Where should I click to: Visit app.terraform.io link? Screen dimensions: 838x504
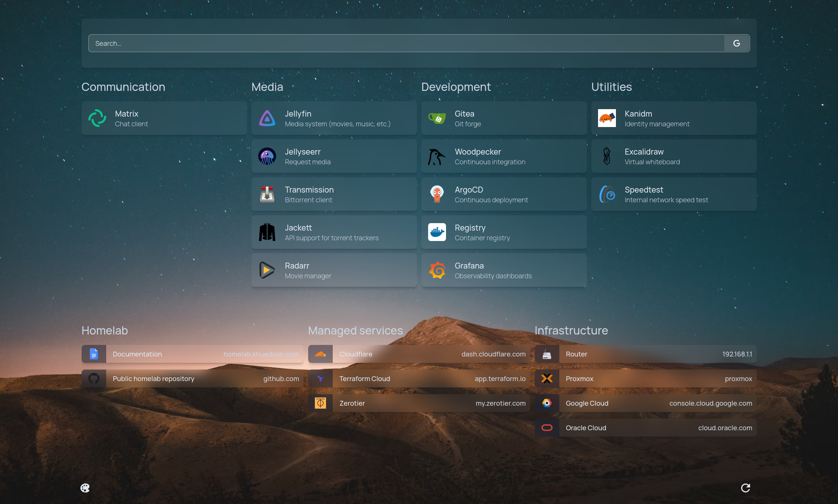pos(500,378)
